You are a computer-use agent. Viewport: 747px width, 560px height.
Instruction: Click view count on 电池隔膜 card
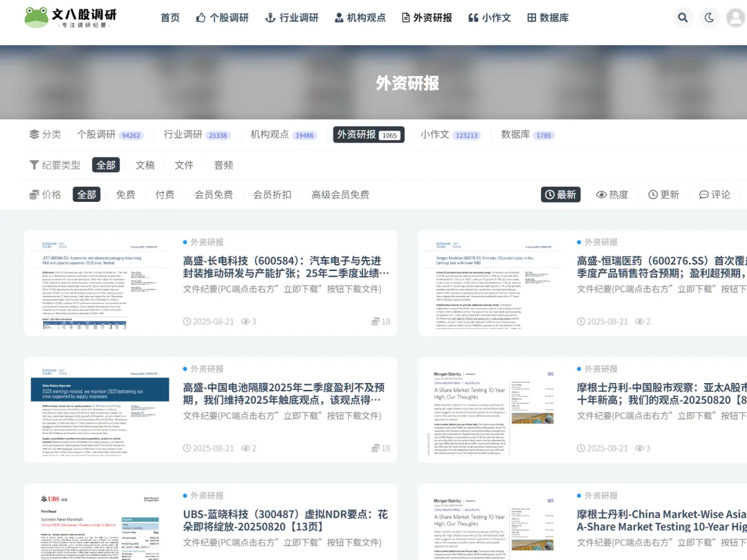tap(249, 448)
